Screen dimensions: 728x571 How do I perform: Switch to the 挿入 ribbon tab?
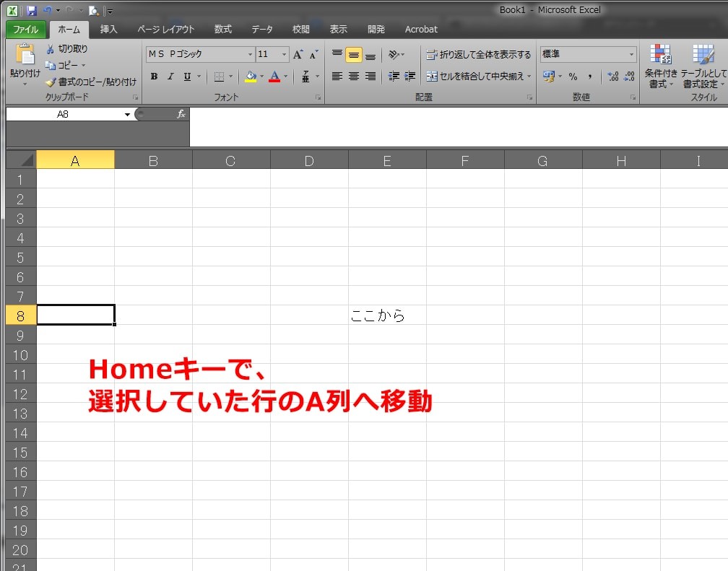(x=108, y=30)
